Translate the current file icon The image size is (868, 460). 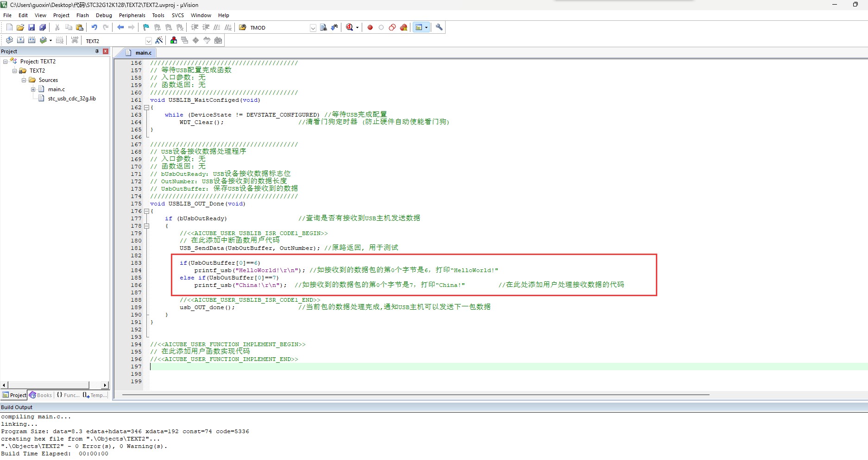pos(9,41)
